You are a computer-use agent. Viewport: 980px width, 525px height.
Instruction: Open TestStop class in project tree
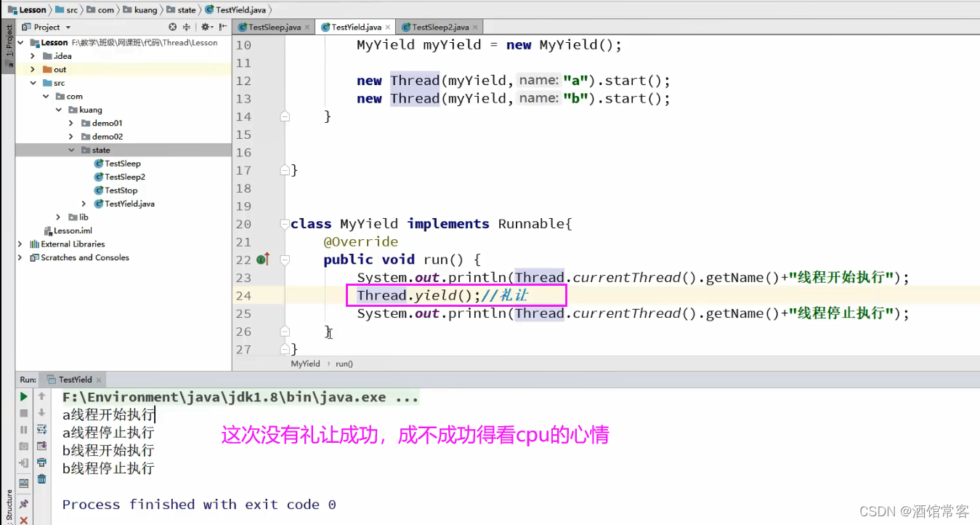point(116,191)
